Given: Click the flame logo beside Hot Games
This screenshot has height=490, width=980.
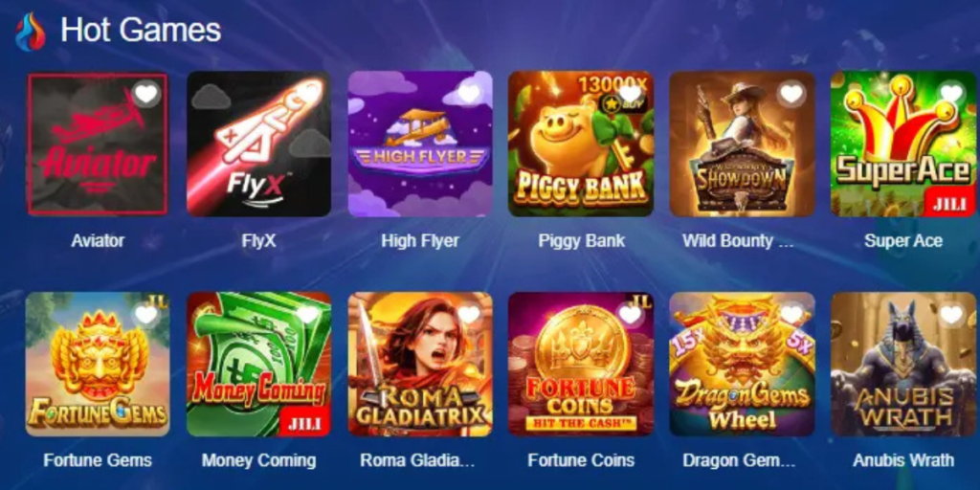Looking at the screenshot, I should click(x=30, y=32).
